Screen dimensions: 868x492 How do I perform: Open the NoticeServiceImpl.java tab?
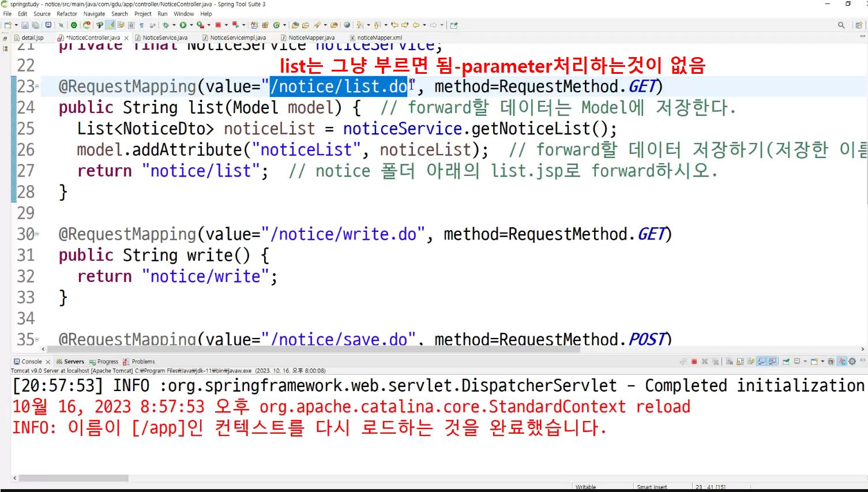[x=238, y=37]
